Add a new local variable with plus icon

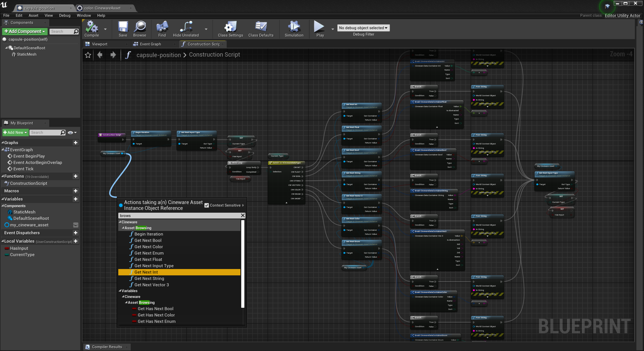coord(75,241)
